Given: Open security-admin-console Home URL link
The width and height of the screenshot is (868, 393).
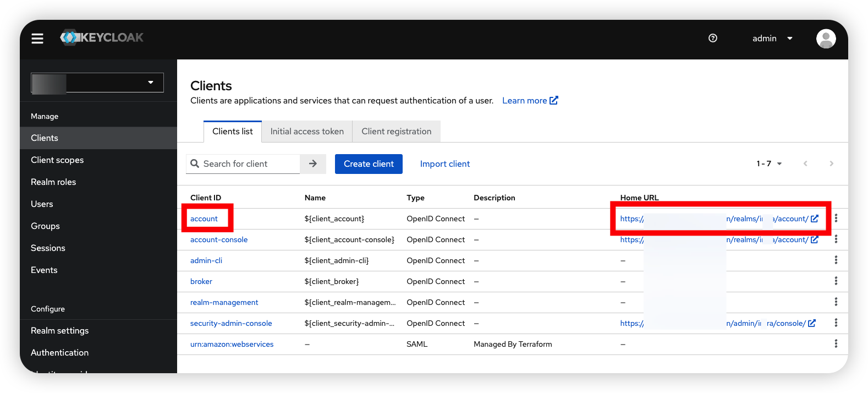Looking at the screenshot, I should tap(718, 324).
